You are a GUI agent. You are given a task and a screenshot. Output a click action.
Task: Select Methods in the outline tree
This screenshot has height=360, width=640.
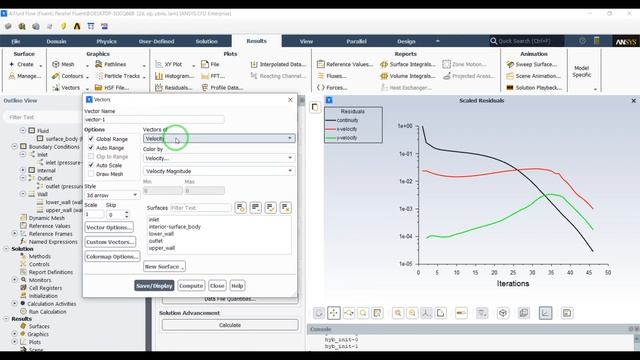(40, 256)
